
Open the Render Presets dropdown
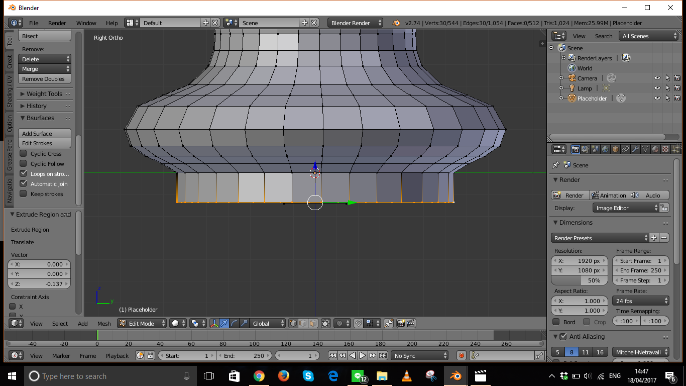pos(600,238)
